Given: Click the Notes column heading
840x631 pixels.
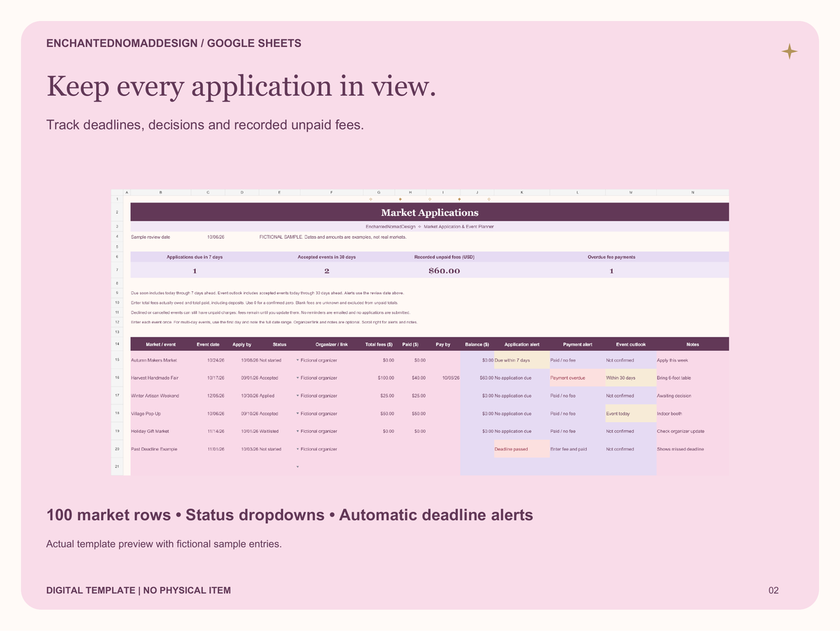Looking at the screenshot, I should click(x=692, y=345).
